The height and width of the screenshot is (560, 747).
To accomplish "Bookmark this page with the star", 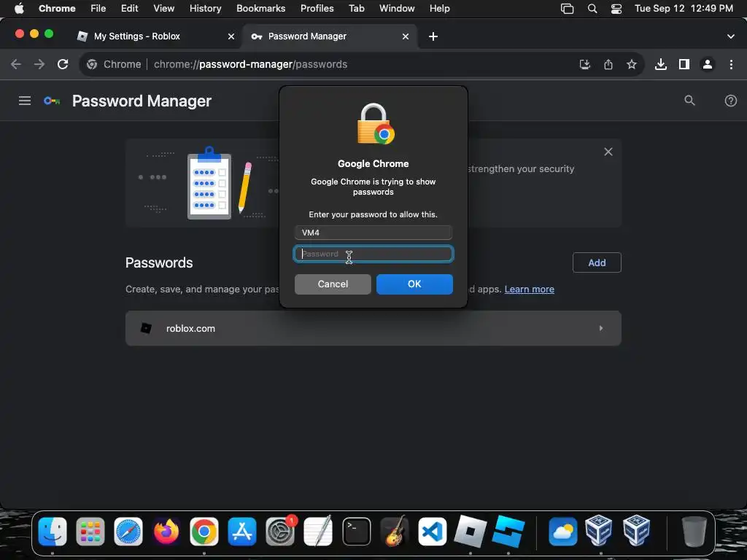I will coord(631,64).
